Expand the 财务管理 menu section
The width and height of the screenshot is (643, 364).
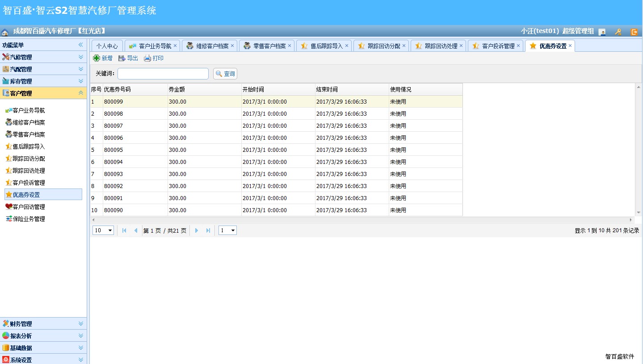coord(43,324)
